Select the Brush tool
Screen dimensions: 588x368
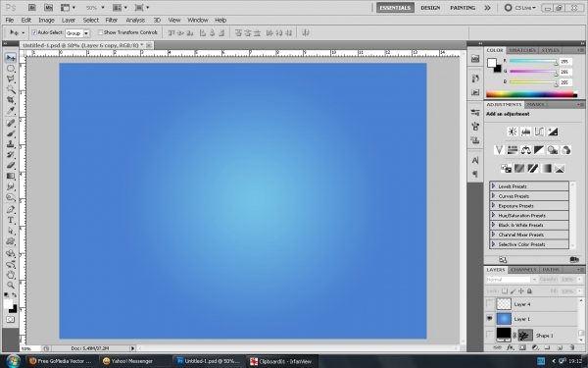pyautogui.click(x=11, y=133)
